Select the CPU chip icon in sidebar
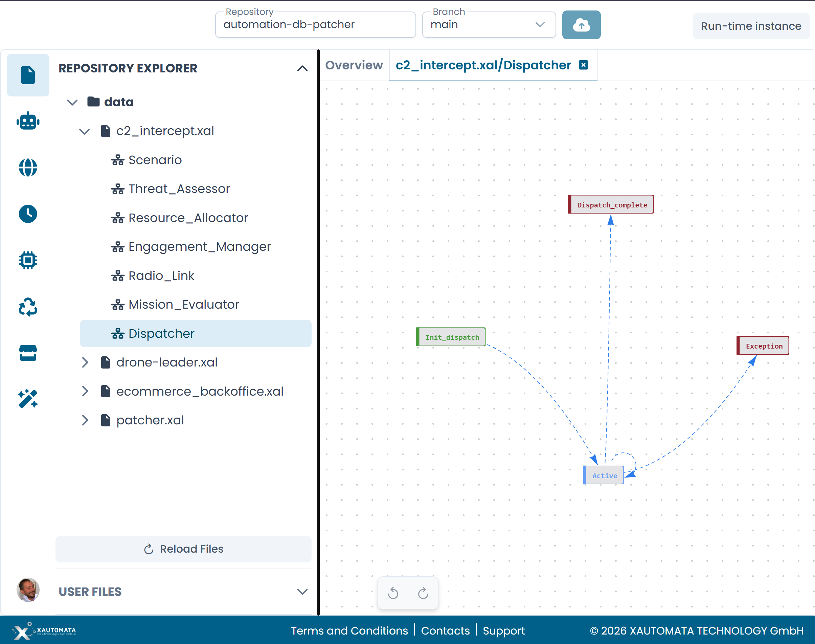The height and width of the screenshot is (644, 815). point(28,260)
